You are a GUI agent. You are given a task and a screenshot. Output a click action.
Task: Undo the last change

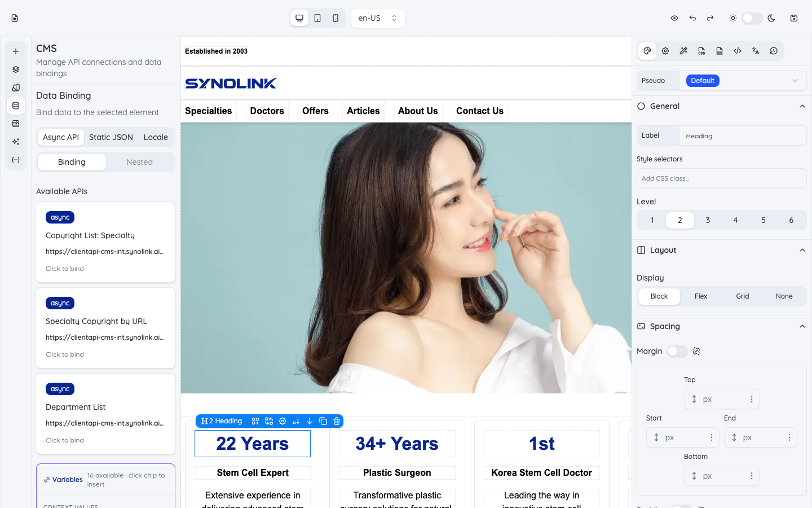click(692, 18)
